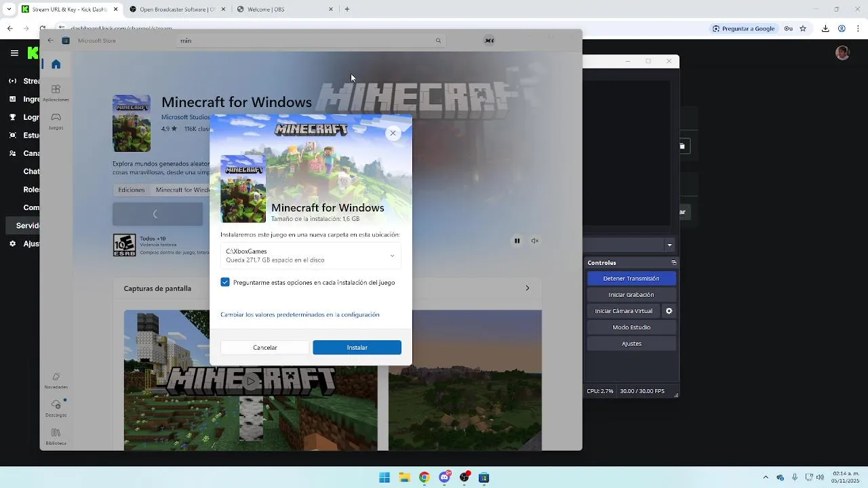
Task: Switch to 'Stream URL & Key - Kick' tab
Action: (x=68, y=9)
